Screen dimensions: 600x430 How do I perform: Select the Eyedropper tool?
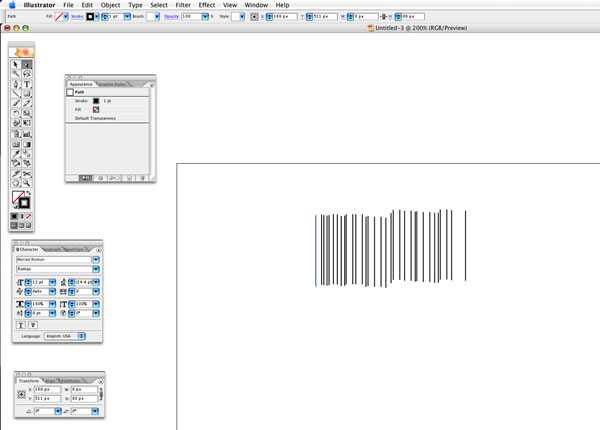(x=16, y=152)
